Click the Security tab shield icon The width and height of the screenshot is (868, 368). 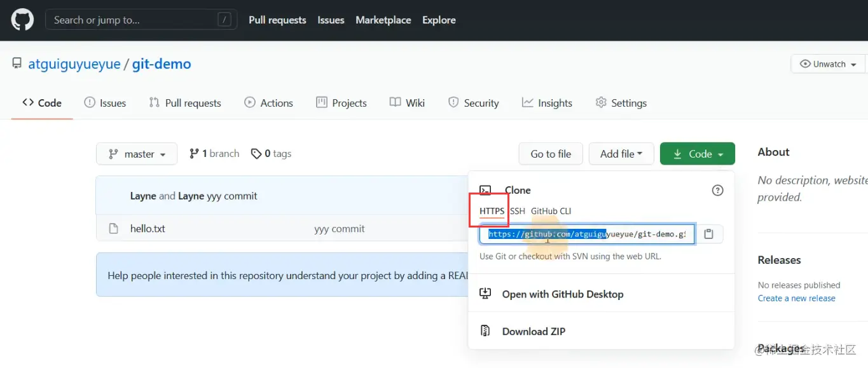(453, 102)
